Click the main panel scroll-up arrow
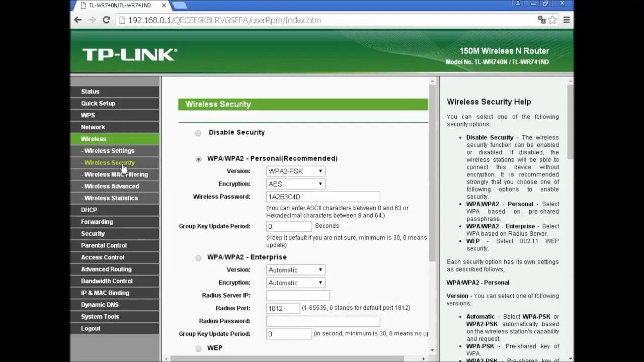Viewport: 644px width, 362px height. (432, 81)
